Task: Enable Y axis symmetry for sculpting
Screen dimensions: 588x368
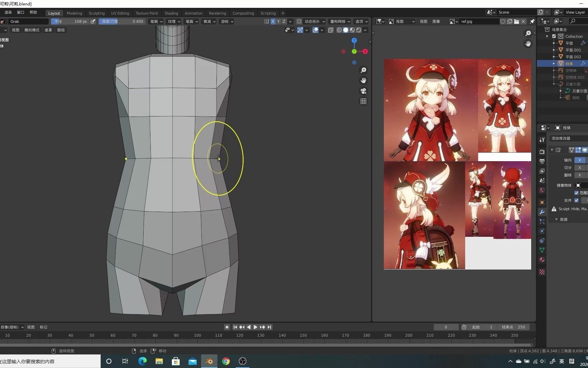Action: coord(278,21)
